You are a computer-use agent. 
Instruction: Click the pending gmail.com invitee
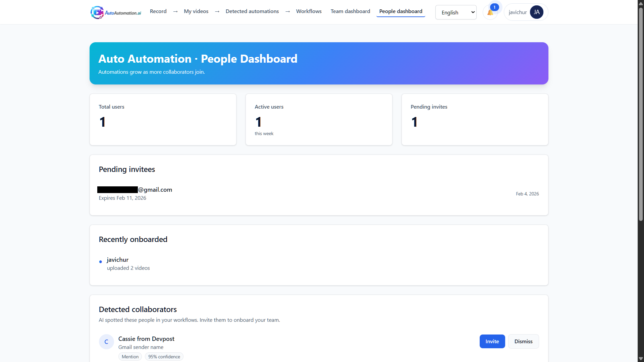136,190
